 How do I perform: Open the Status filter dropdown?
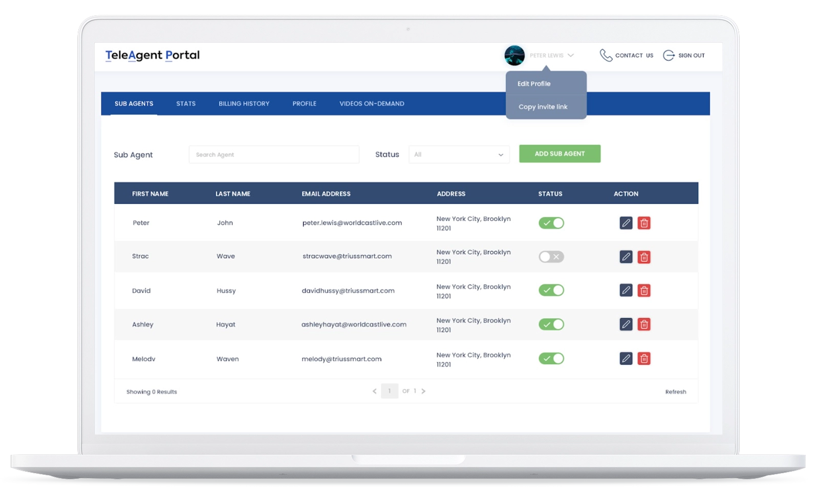[459, 155]
